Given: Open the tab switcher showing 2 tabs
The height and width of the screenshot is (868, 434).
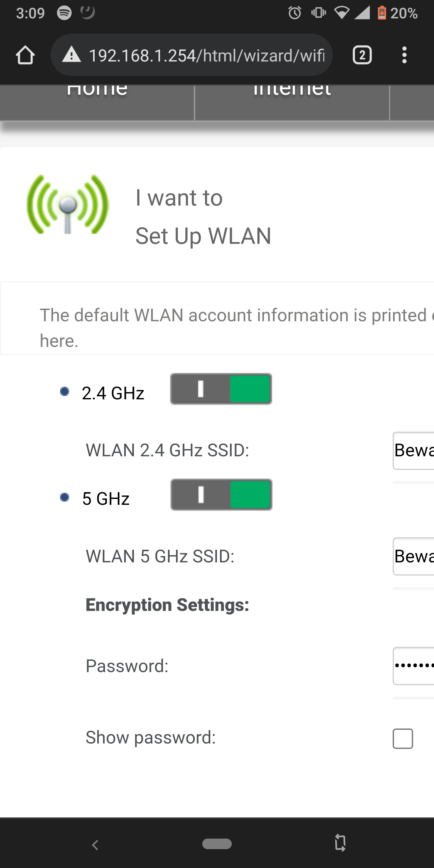Looking at the screenshot, I should tap(362, 55).
